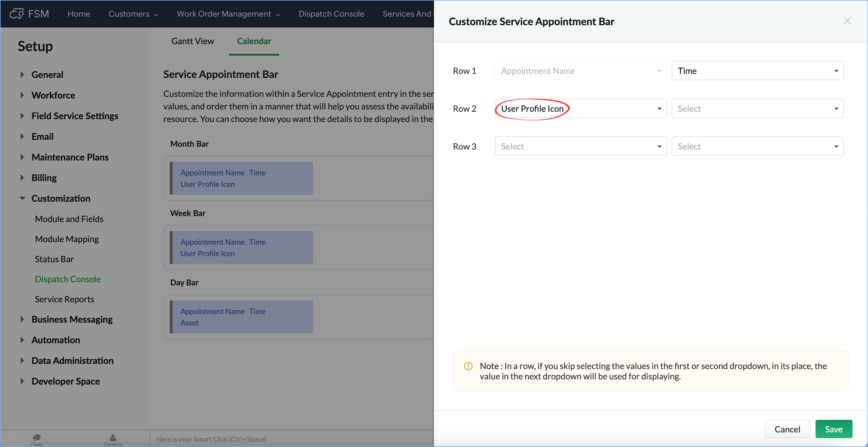This screenshot has height=447, width=868.
Task: Close the Customize Service Appointment Bar panel
Action: (847, 21)
